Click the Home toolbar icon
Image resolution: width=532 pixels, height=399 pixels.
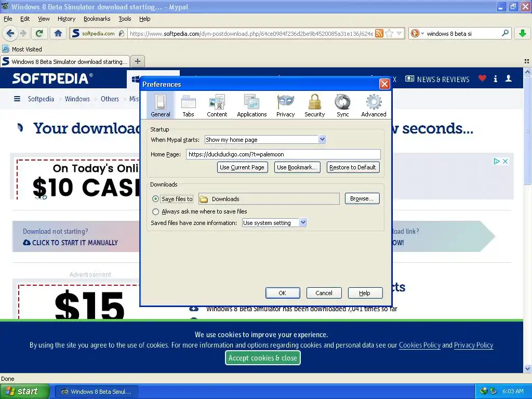click(x=58, y=33)
